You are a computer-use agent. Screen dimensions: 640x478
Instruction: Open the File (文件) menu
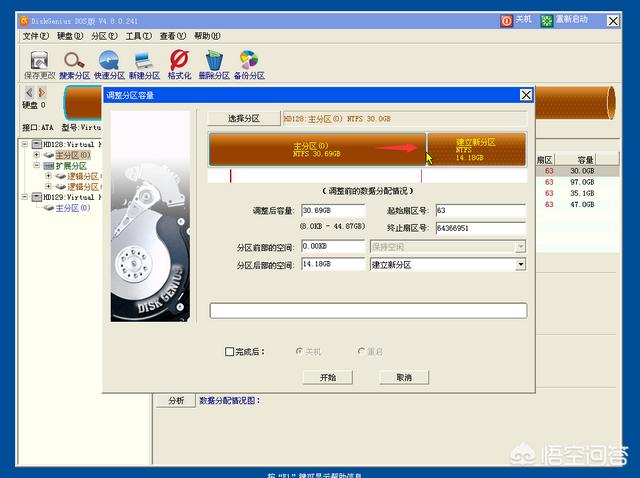(36, 36)
